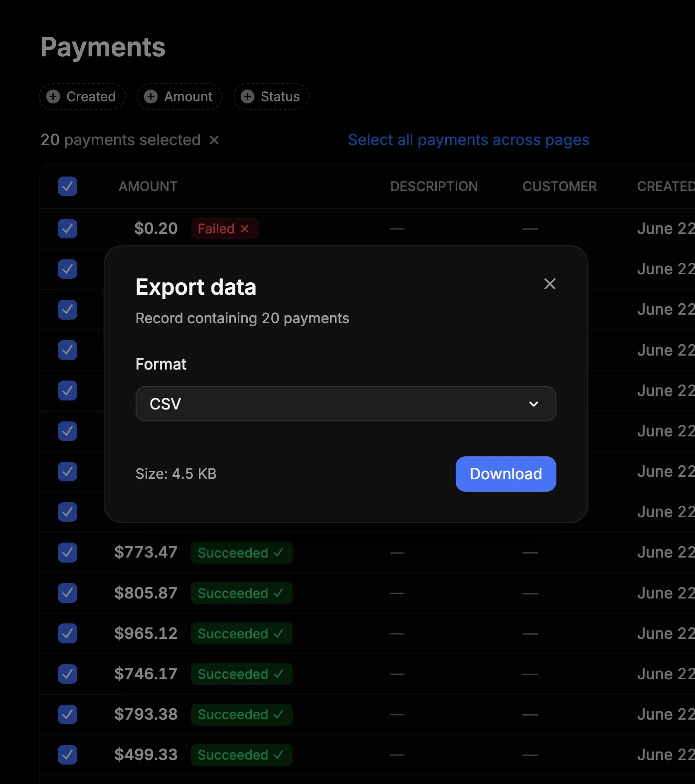
Task: Uncheck the $499.33 payment row
Action: pos(67,755)
